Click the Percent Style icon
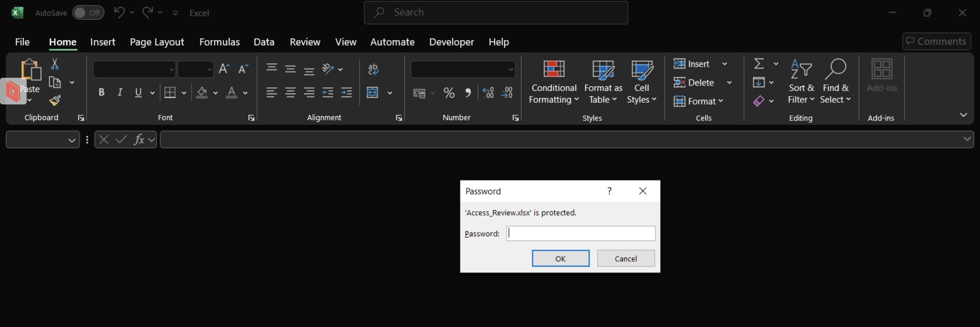The height and width of the screenshot is (327, 980). 449,93
